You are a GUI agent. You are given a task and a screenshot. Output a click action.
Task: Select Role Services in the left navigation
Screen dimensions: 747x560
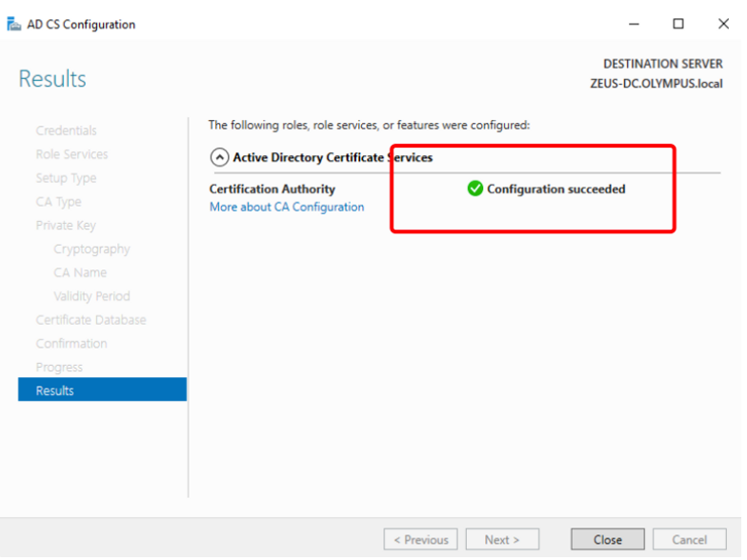pos(71,154)
